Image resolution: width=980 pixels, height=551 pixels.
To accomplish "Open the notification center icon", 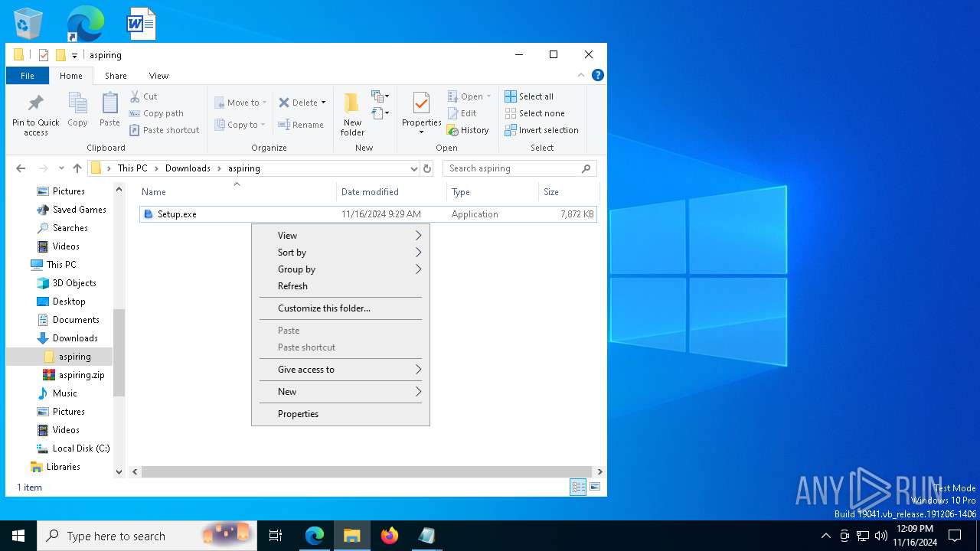I will click(x=955, y=536).
